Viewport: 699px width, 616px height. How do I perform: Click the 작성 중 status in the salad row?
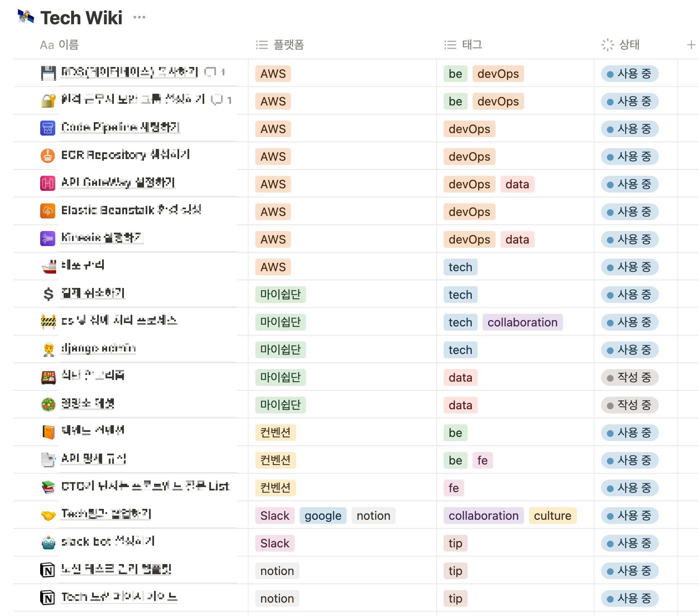pyautogui.click(x=630, y=405)
